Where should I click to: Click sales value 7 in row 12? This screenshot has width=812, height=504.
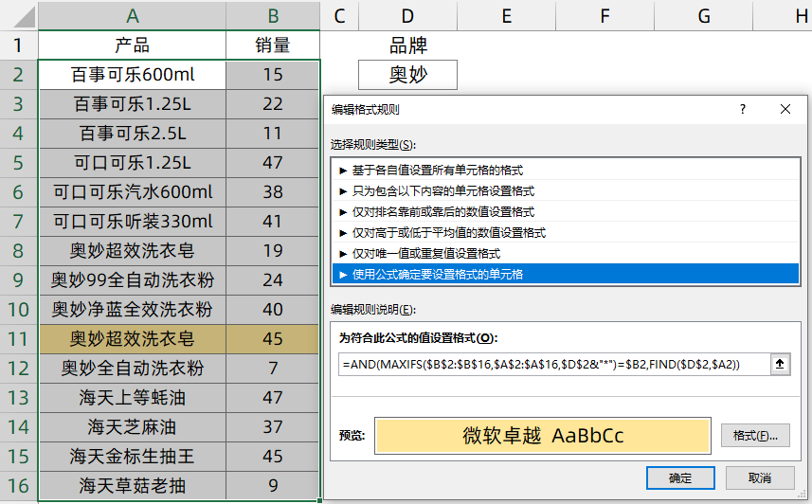click(273, 369)
